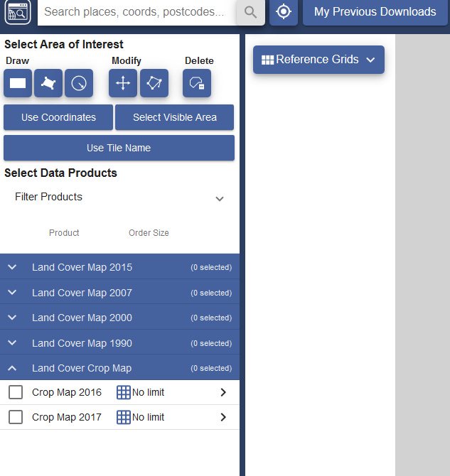Click the delete area icon
The image size is (450, 476).
[197, 83]
